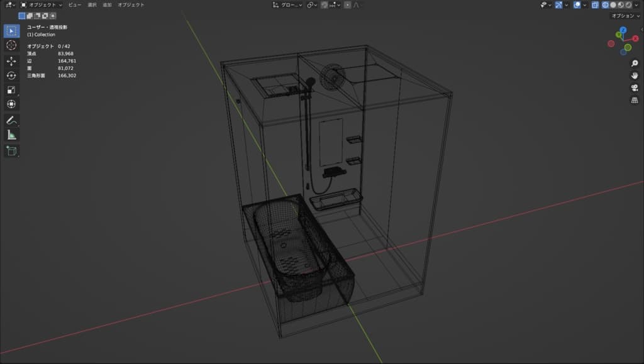Viewport: 644px width, 364px height.
Task: Switch to Solid viewport shading
Action: [x=613, y=5]
